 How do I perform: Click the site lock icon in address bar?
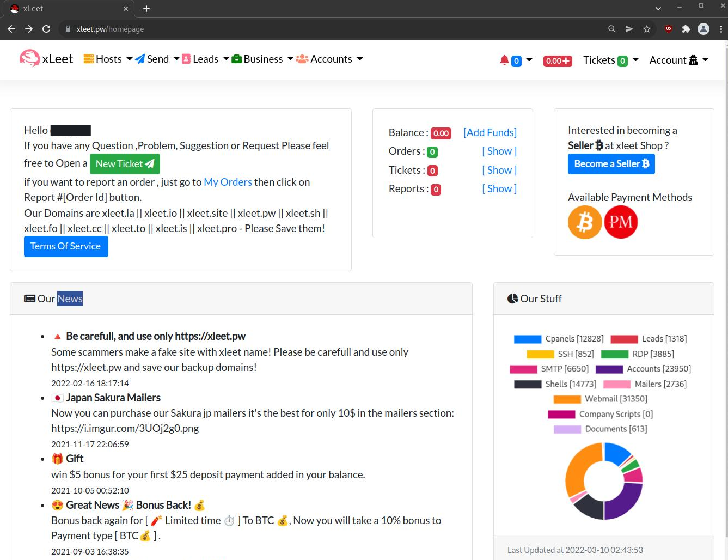68,29
